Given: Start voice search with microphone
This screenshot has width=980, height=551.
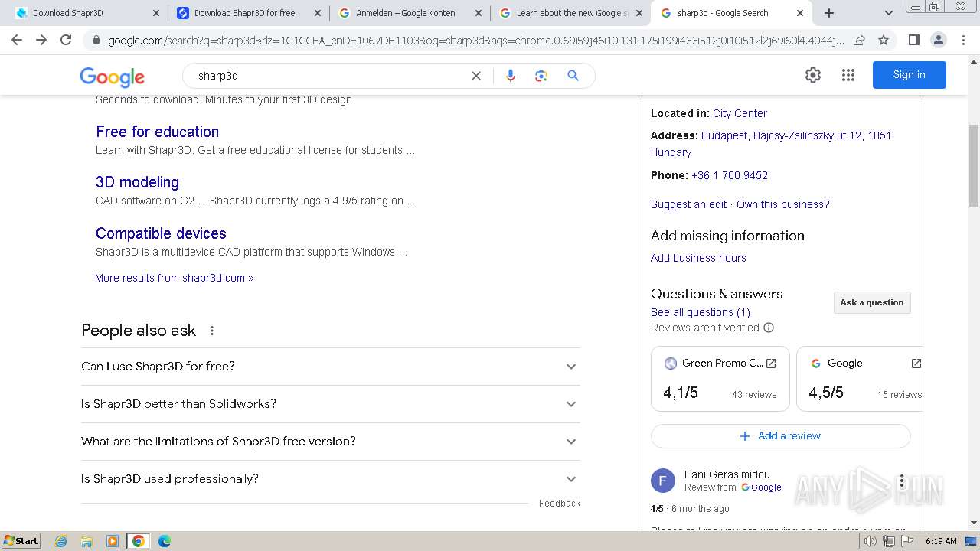Looking at the screenshot, I should (511, 76).
